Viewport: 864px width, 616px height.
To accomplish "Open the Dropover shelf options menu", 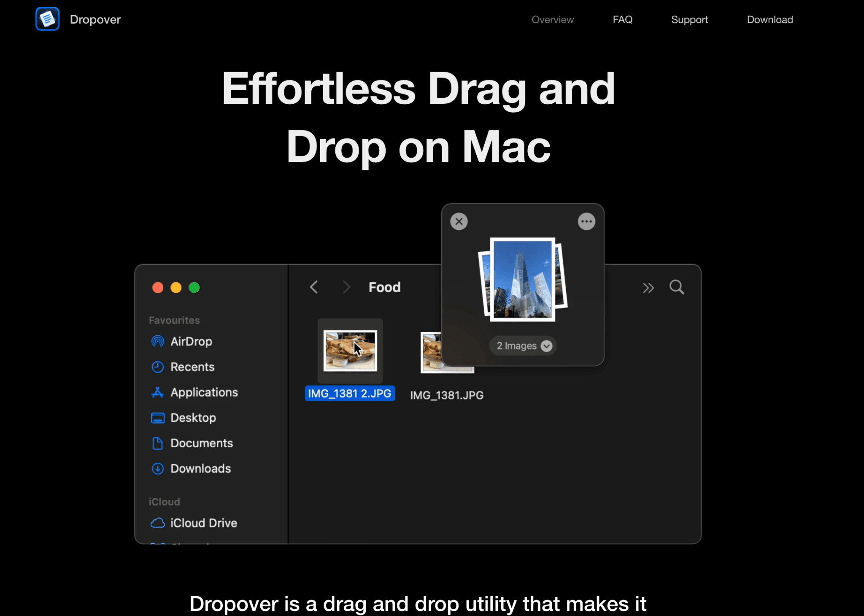I will click(x=586, y=221).
